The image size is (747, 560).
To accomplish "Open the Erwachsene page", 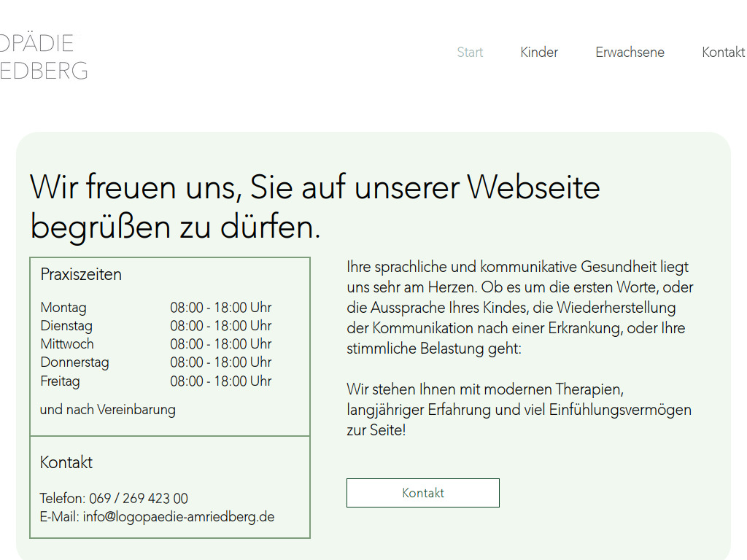I will click(630, 52).
